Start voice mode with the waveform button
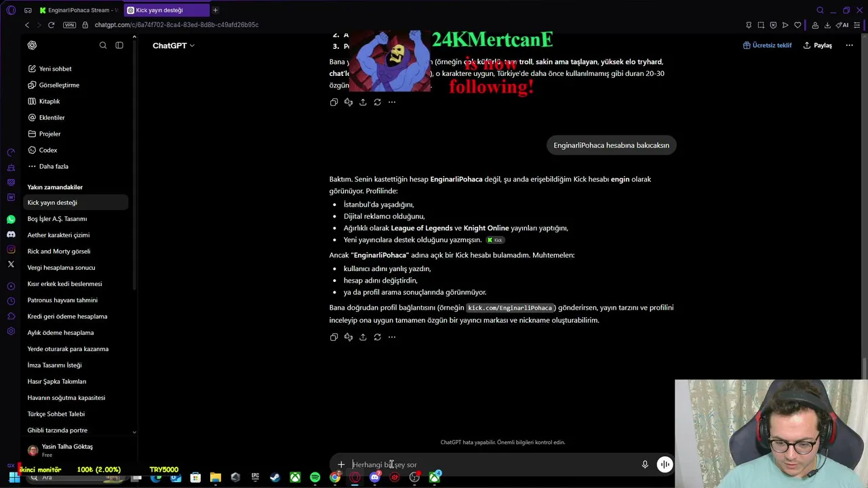Image resolution: width=868 pixels, height=488 pixels. tap(665, 464)
